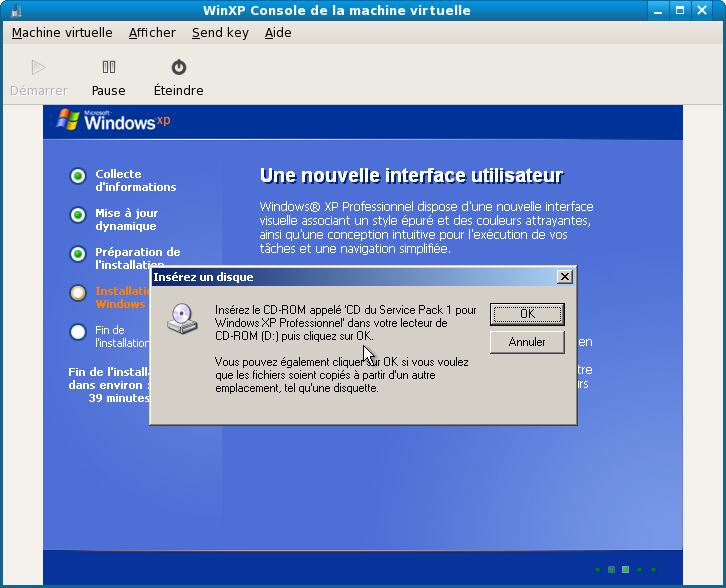Click 'Une nouvelle interface utilisateur' heading
726x588 pixels.
click(x=411, y=176)
